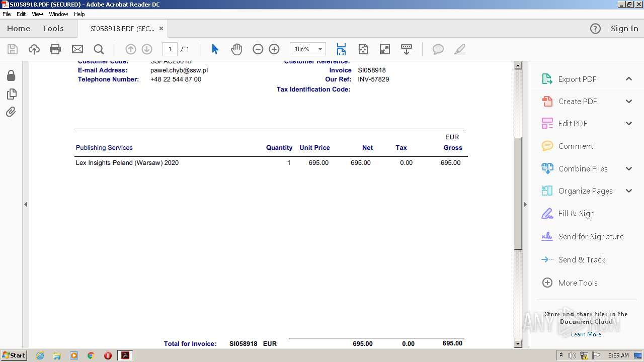
Task: Open the Create PDF tool
Action: point(577,101)
